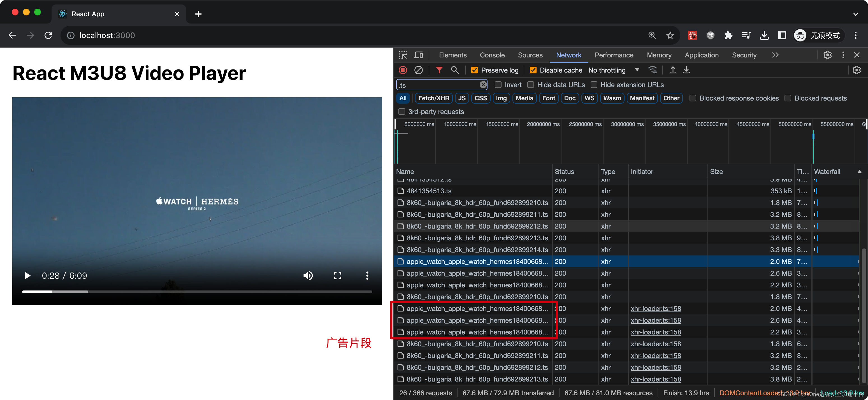Filter by JS type
Screen dimensions: 868x400
tap(462, 98)
